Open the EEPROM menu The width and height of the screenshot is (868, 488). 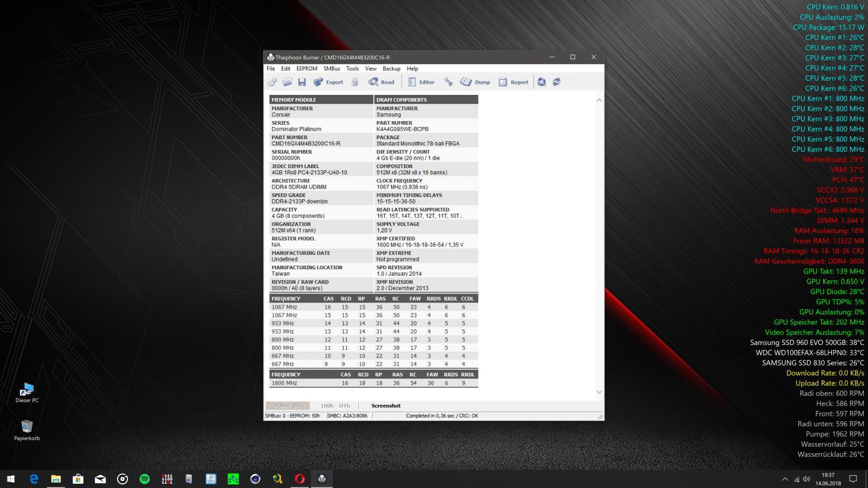307,69
